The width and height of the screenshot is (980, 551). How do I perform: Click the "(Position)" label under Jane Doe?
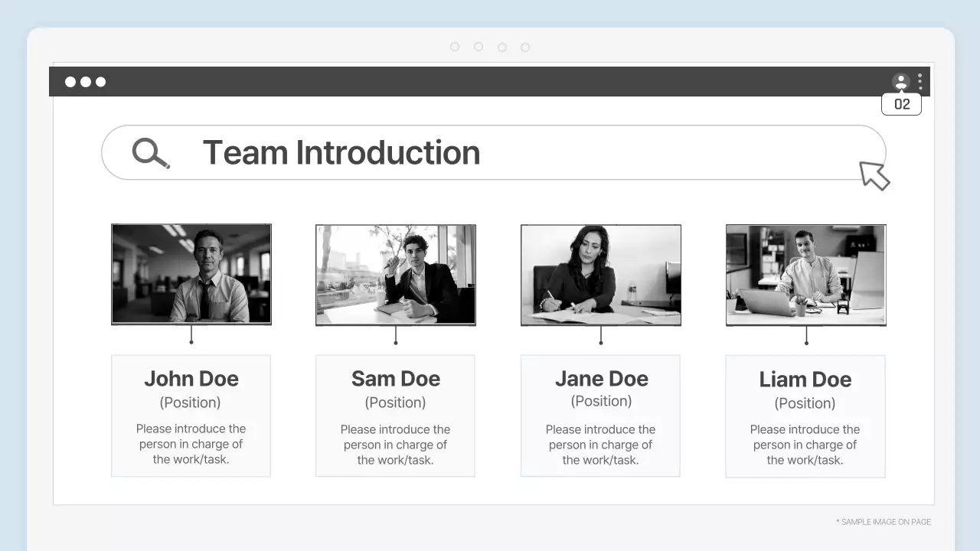[601, 401]
